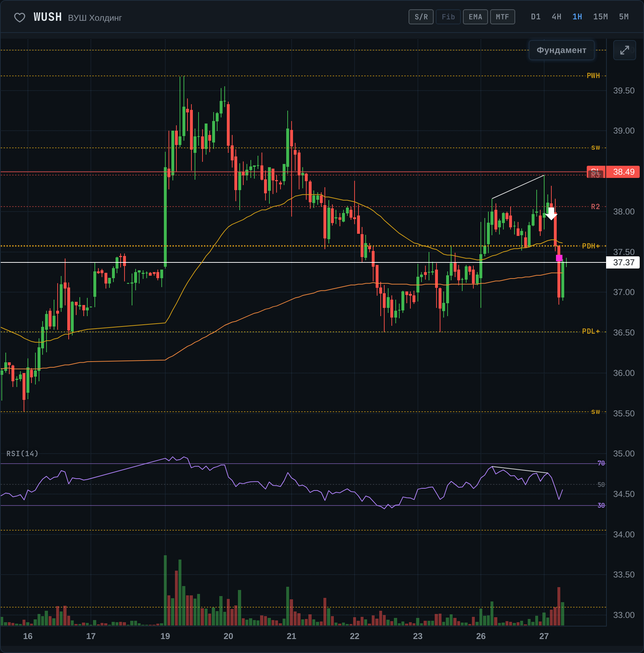The width and height of the screenshot is (644, 653).
Task: Click the 39.50 price axis label
Action: click(624, 91)
